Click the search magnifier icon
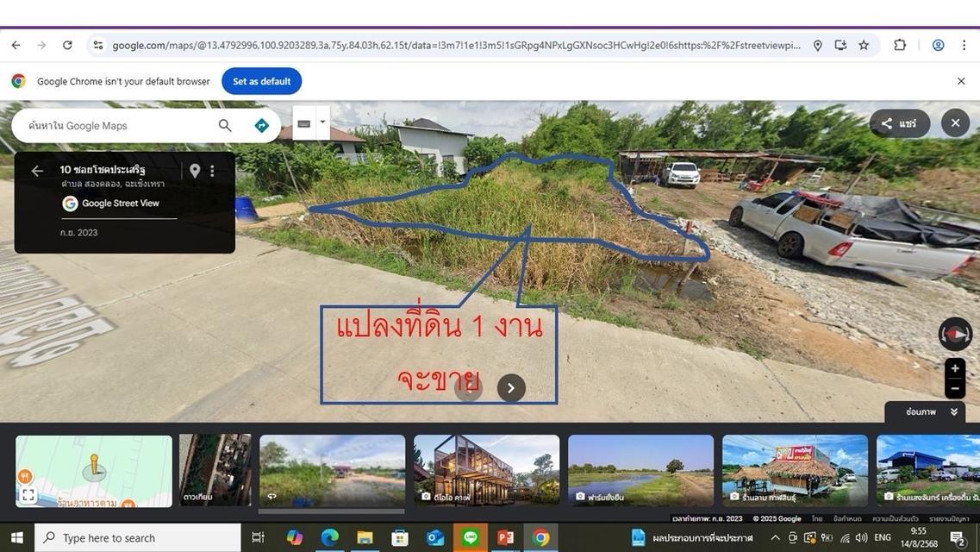980x552 pixels. click(224, 124)
